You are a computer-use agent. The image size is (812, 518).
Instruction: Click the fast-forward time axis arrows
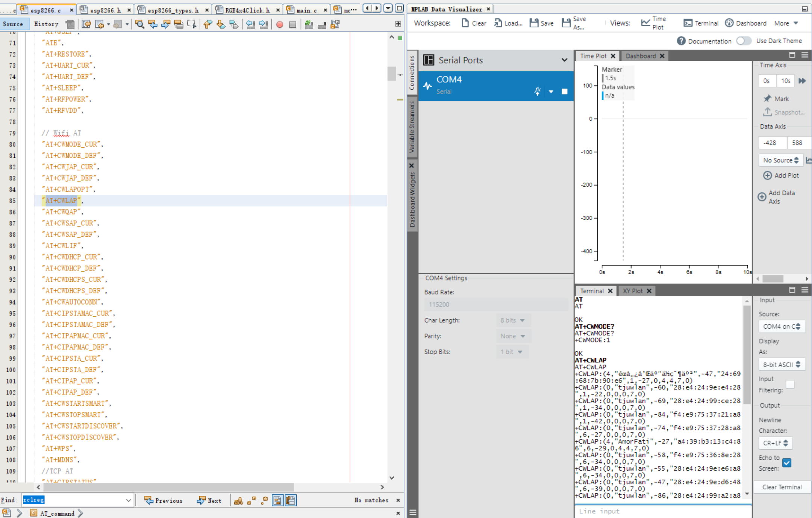[802, 81]
